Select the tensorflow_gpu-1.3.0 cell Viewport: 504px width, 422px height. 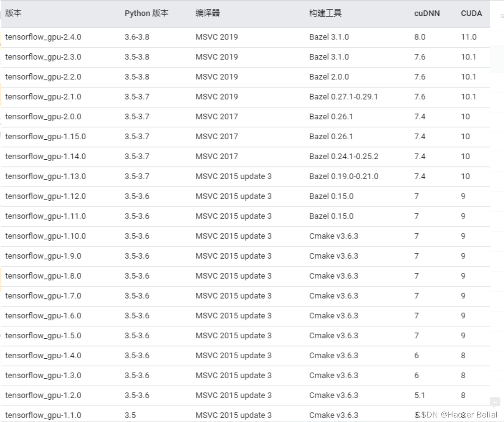43,376
